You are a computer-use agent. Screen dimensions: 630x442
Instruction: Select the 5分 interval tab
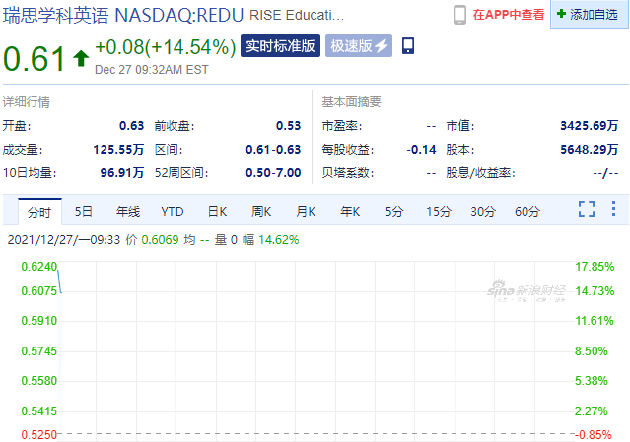click(x=394, y=211)
